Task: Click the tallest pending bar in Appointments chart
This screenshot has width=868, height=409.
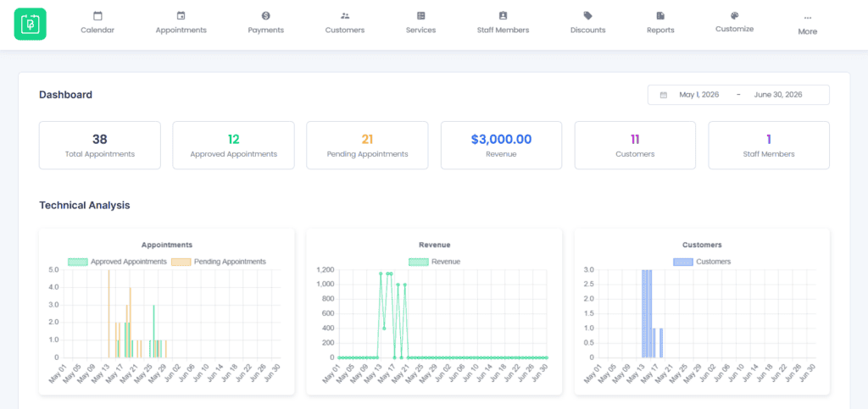Action: pyautogui.click(x=109, y=313)
